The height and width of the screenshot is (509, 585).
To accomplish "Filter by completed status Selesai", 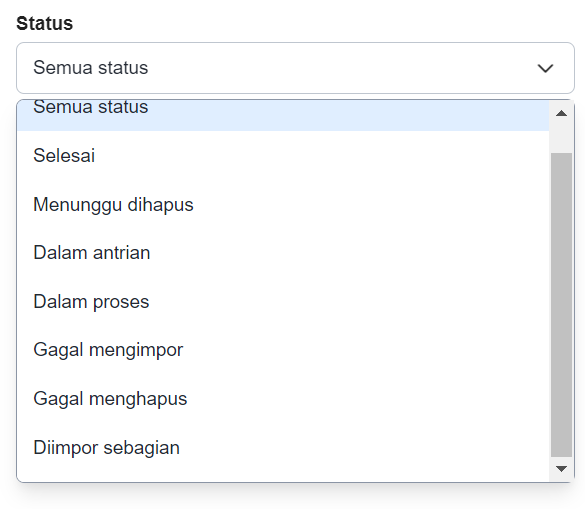I will 283,155.
